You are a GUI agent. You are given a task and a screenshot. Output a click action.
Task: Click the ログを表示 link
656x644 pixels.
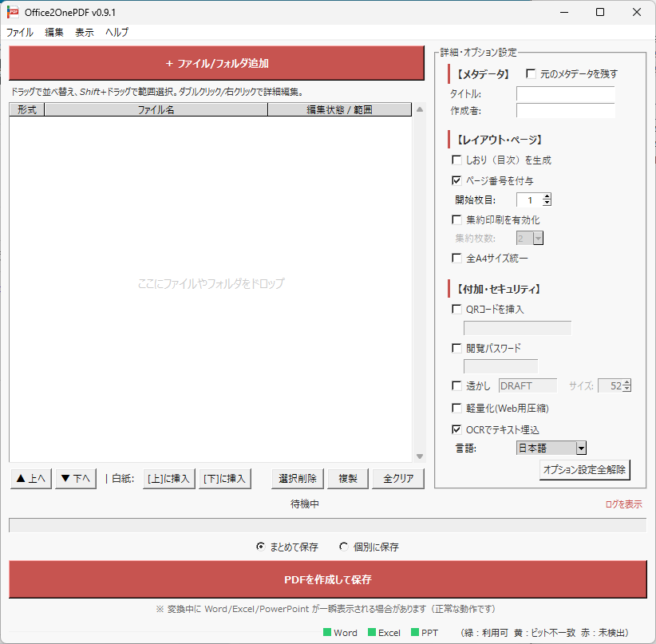(623, 504)
